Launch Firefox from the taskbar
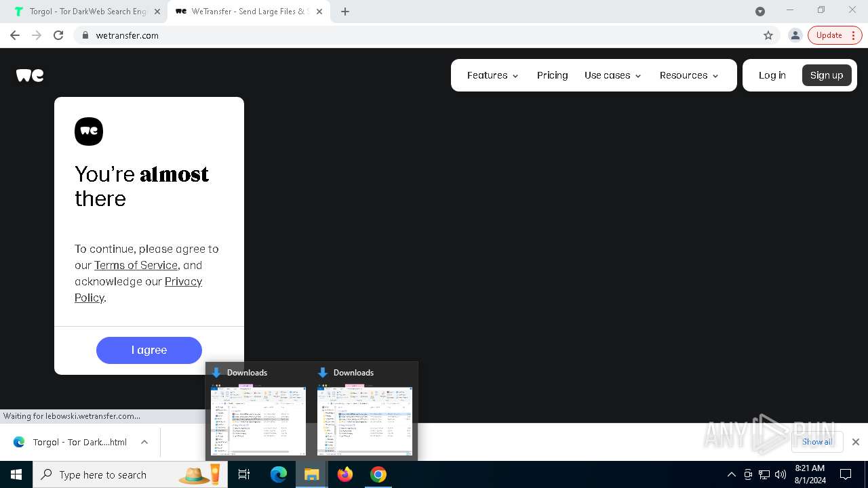This screenshot has width=868, height=488. coord(345,474)
